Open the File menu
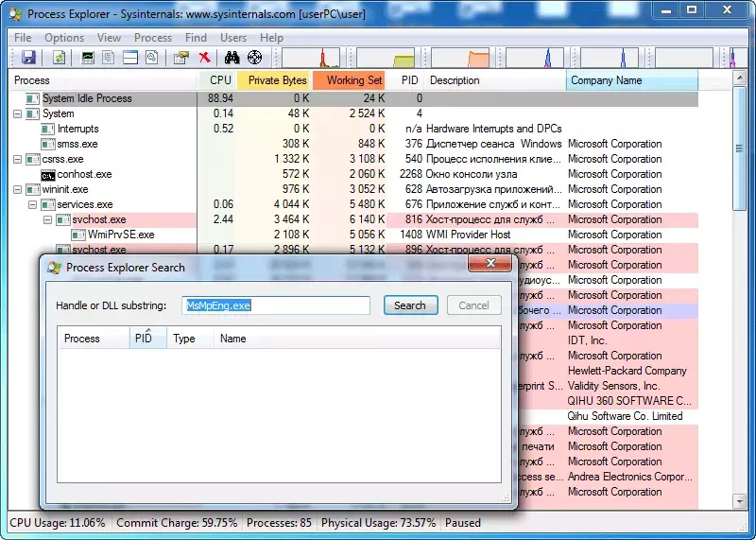Image resolution: width=756 pixels, height=540 pixels. tap(23, 38)
